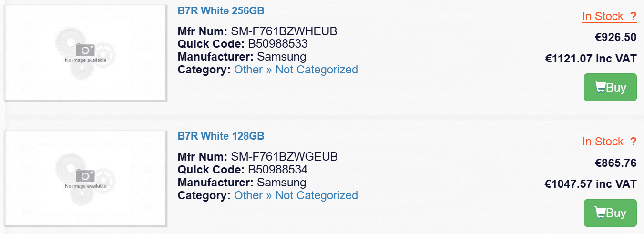Click In Stock status for the 256GB model
The width and height of the screenshot is (644, 234).
(x=603, y=16)
